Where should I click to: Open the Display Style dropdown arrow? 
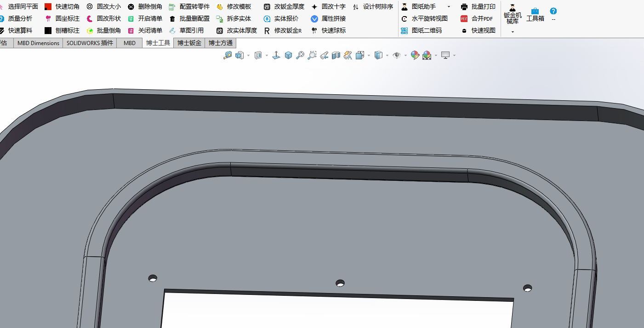click(387, 56)
